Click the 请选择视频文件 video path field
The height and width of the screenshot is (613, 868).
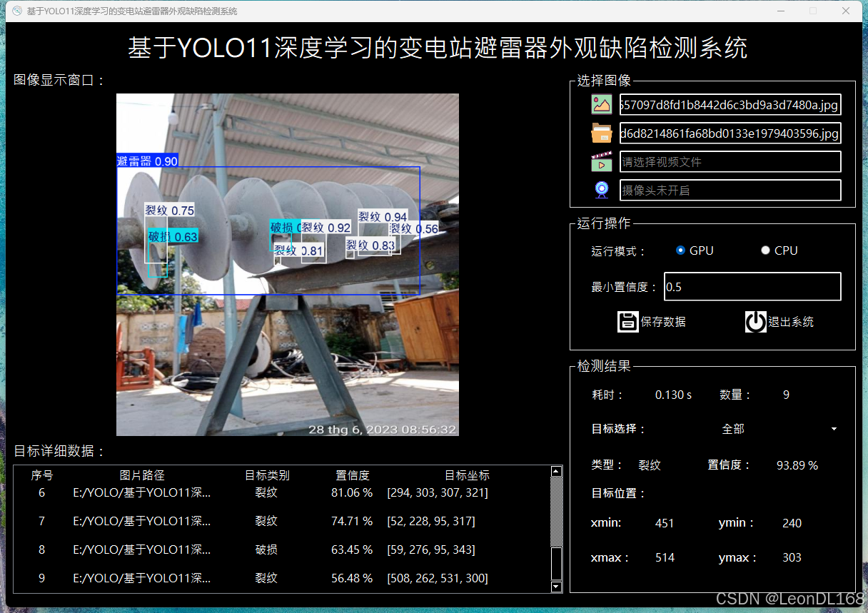pyautogui.click(x=730, y=161)
